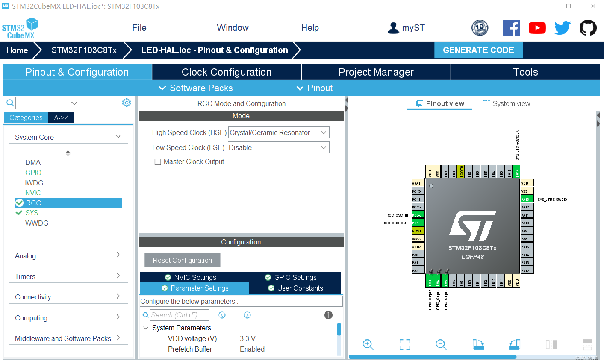
Task: Click the GENERATE CODE button
Action: 478,50
